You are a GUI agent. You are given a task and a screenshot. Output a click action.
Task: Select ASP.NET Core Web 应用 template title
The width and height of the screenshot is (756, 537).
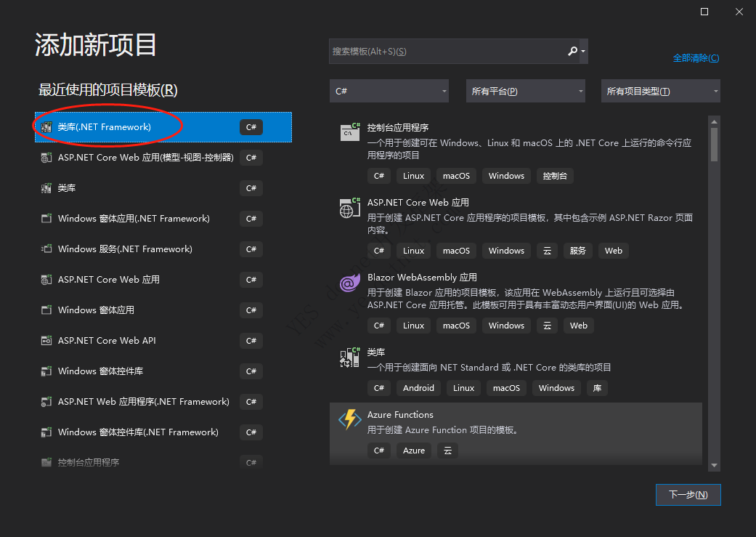point(418,202)
